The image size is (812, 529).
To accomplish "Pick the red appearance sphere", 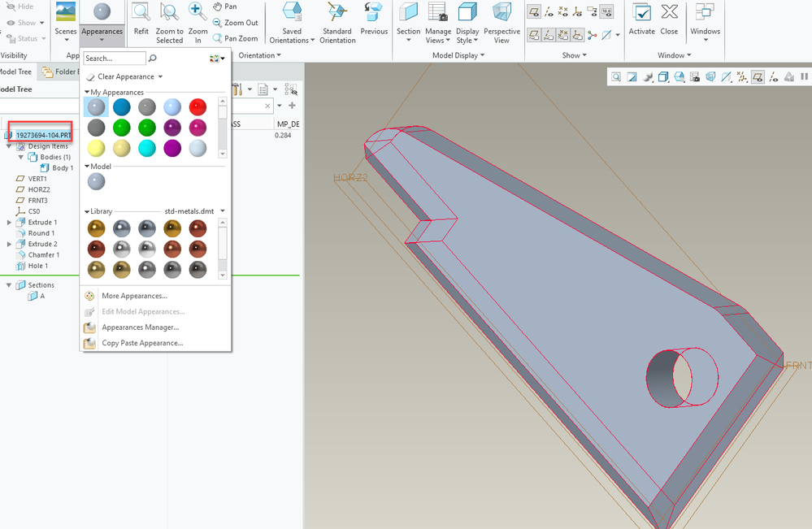I will (x=198, y=107).
